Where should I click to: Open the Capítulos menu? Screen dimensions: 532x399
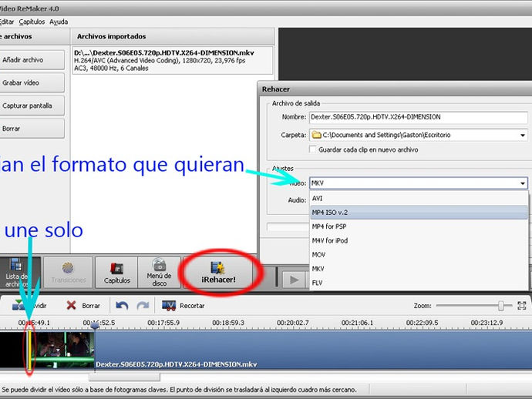click(32, 22)
